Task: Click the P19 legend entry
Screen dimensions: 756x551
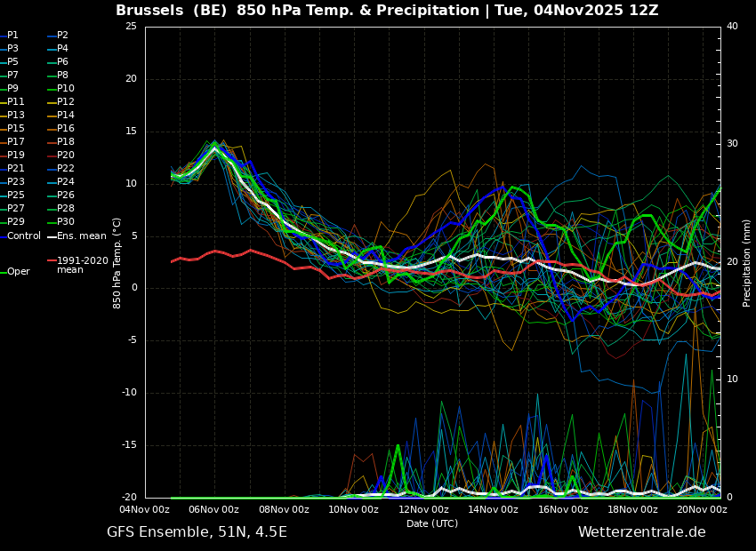Action: [16, 156]
